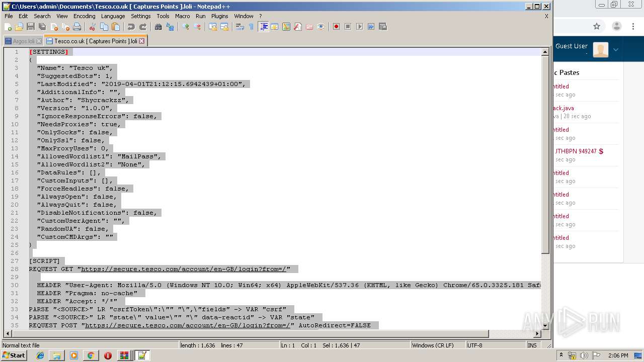Open the Search menu
Image resolution: width=644 pixels, height=362 pixels.
pos(42,16)
